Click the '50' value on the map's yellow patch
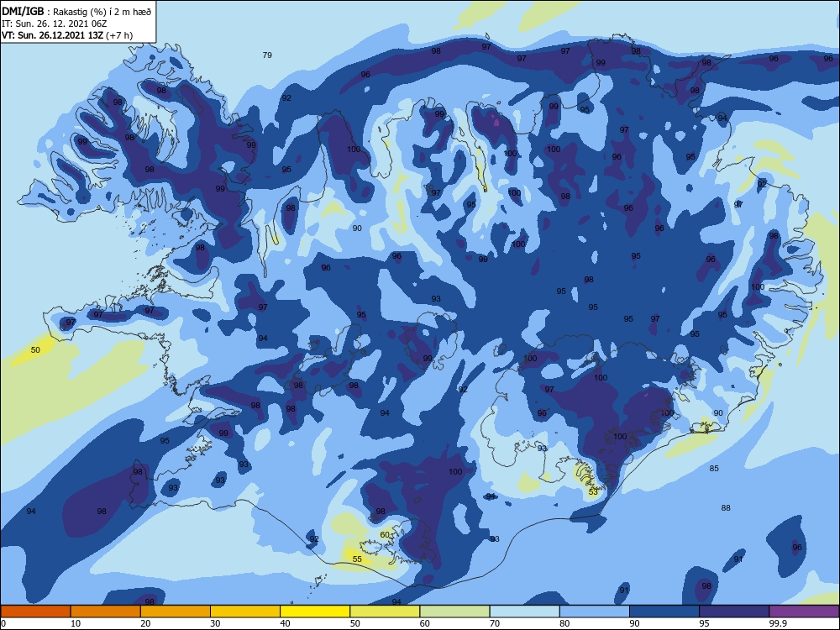 35,349
